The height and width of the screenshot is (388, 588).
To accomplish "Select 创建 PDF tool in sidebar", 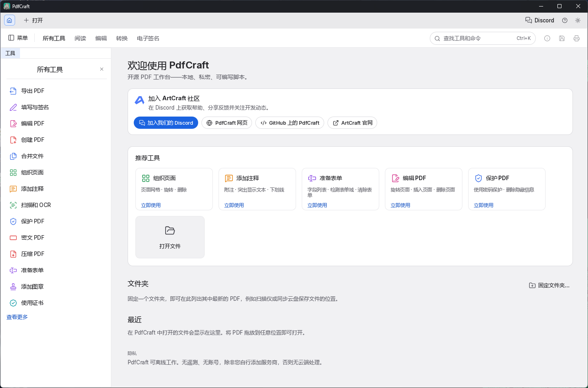I will (x=56, y=140).
